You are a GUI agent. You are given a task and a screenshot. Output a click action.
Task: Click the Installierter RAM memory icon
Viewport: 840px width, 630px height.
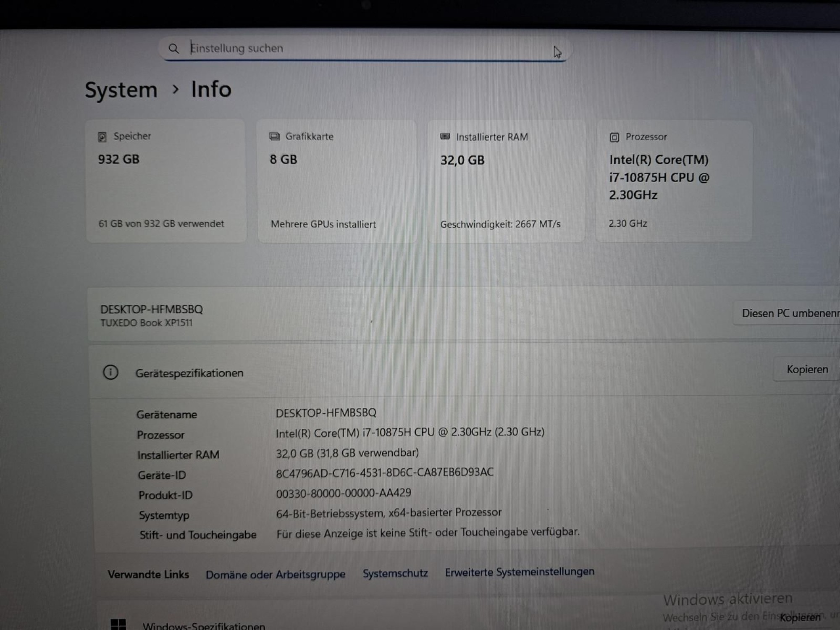pyautogui.click(x=445, y=136)
